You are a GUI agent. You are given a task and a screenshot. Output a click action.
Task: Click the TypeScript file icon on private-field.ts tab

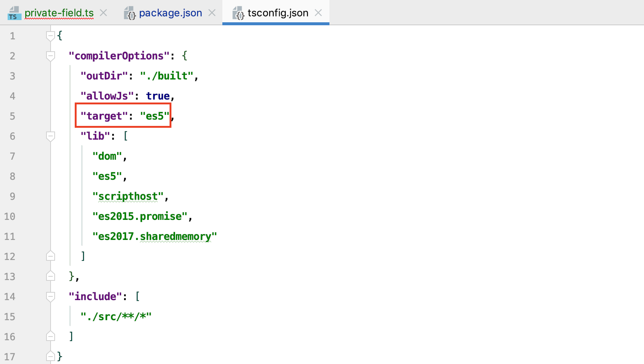(13, 13)
